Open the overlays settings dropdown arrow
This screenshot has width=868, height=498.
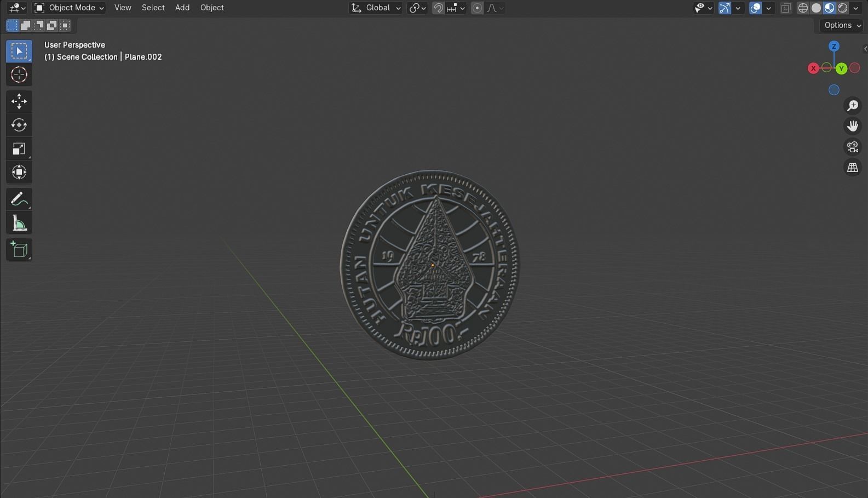(769, 8)
